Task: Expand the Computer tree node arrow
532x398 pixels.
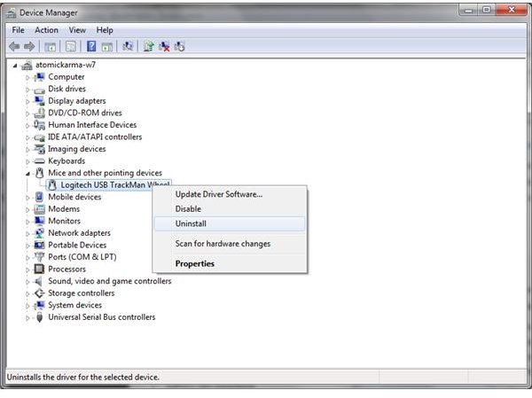Action: point(27,78)
